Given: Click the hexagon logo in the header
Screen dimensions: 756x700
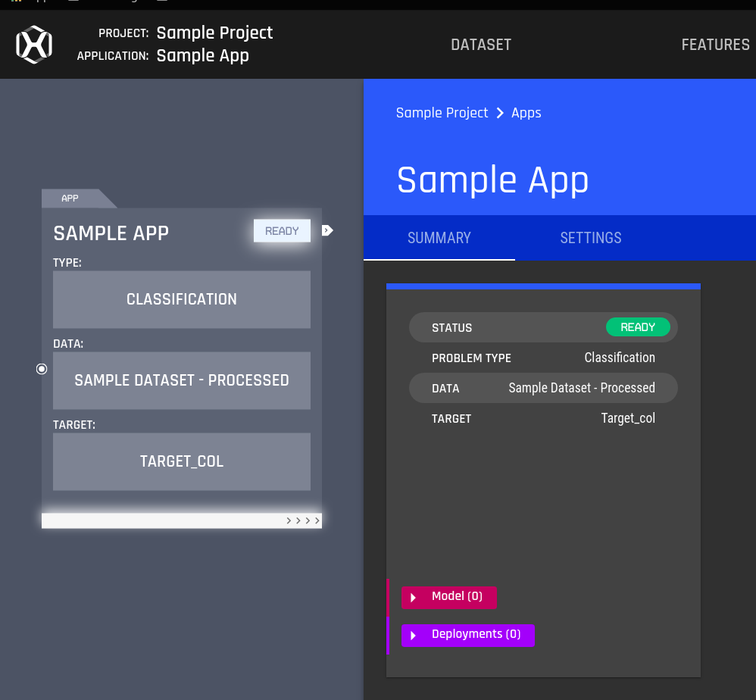Looking at the screenshot, I should [33, 44].
